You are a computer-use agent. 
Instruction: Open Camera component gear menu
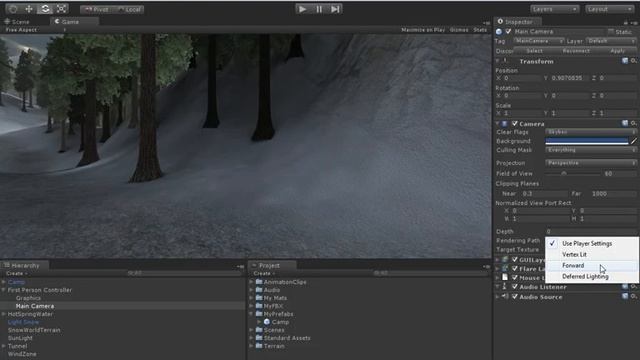coord(633,123)
